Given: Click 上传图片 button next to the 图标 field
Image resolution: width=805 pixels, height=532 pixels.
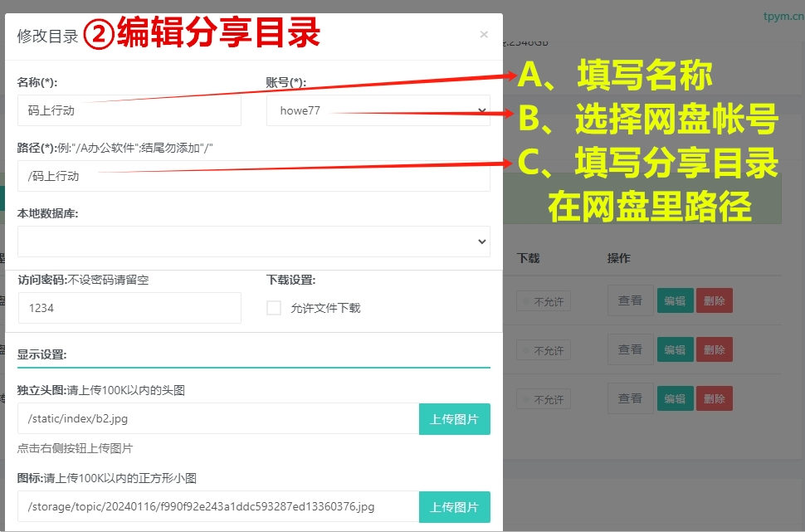Looking at the screenshot, I should [x=454, y=506].
